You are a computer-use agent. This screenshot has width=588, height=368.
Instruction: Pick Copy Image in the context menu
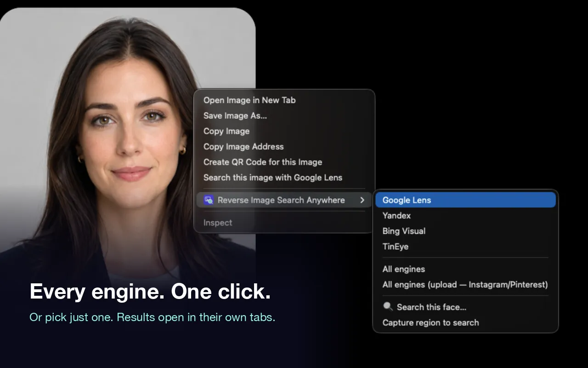tap(226, 131)
